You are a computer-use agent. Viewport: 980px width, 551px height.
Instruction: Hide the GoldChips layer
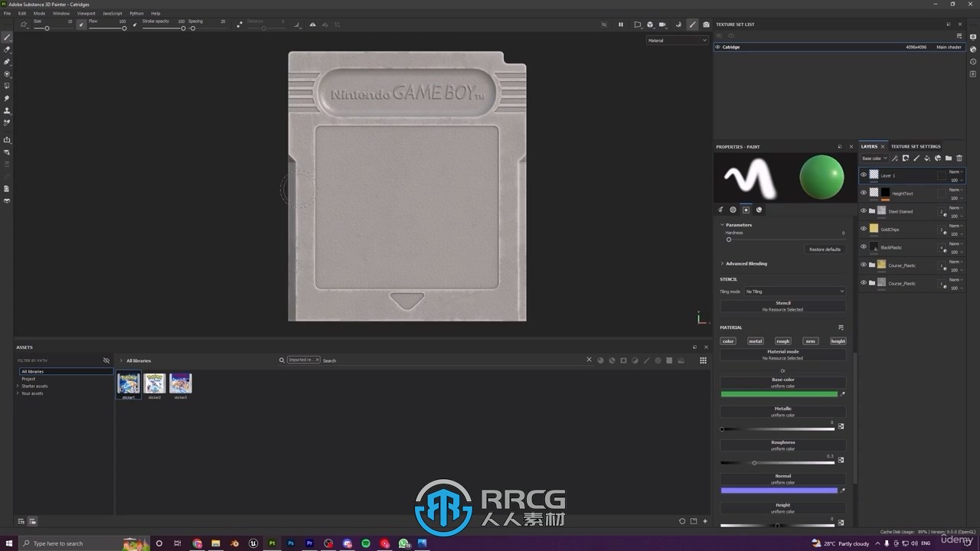(864, 229)
